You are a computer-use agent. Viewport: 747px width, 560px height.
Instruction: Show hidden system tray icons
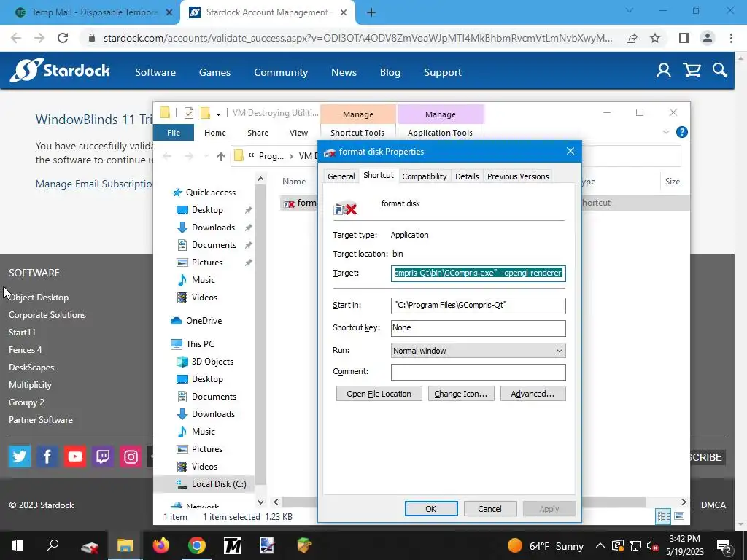tap(600, 545)
